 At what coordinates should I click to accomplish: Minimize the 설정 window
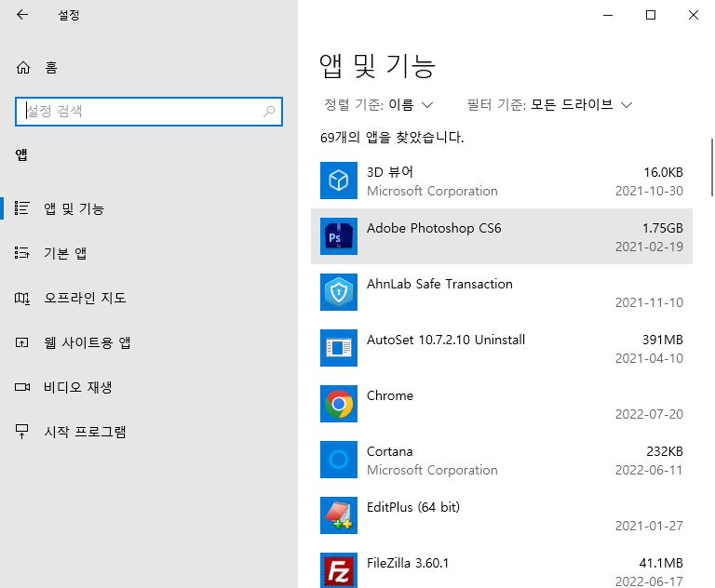tap(608, 15)
